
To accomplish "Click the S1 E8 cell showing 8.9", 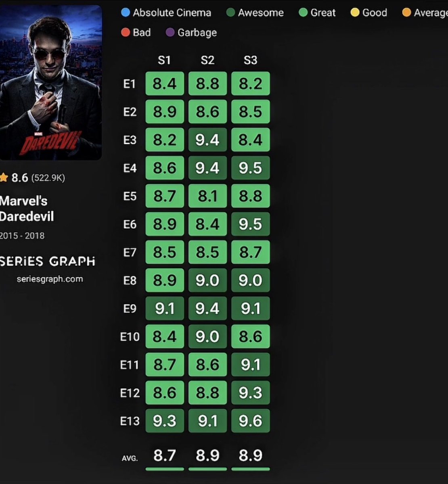I will click(165, 280).
